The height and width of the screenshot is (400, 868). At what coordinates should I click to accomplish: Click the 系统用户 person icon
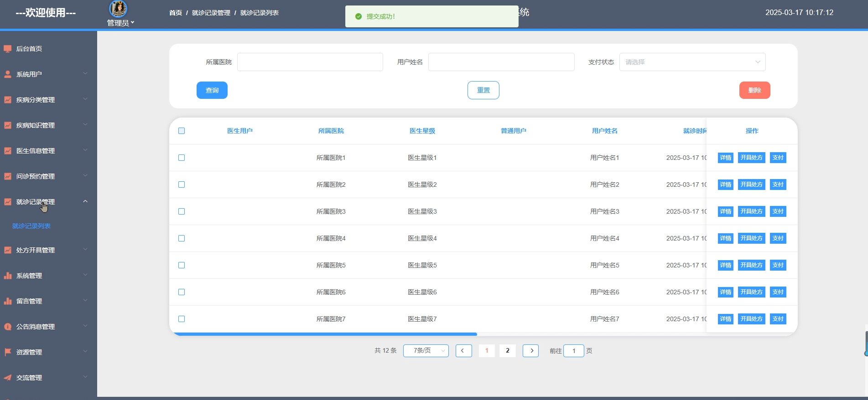[8, 74]
